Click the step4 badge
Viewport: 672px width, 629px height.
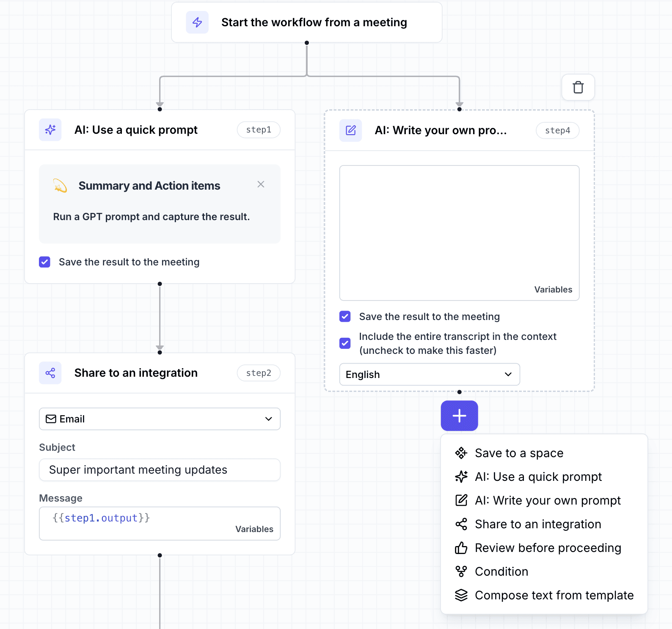coord(557,130)
